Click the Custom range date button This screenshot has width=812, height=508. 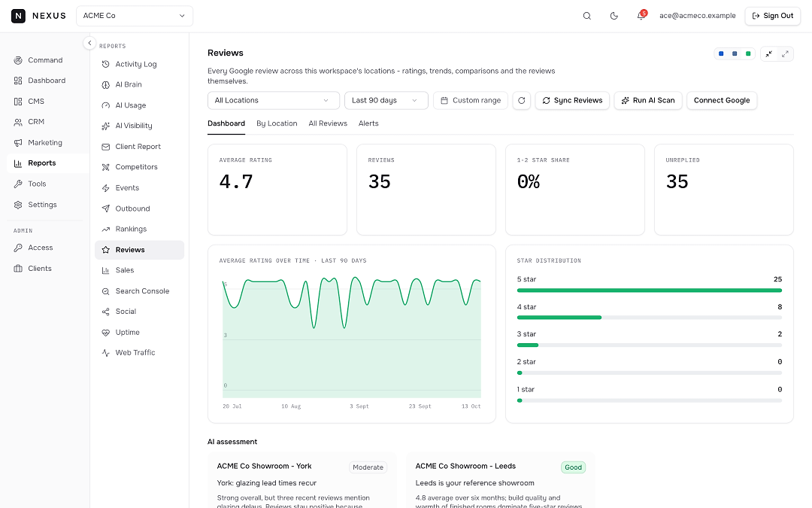pos(471,101)
